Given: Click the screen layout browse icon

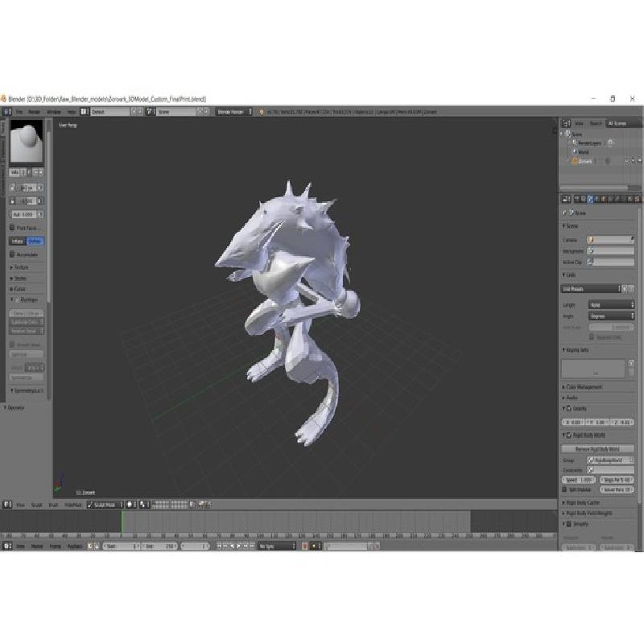Looking at the screenshot, I should coord(84,112).
